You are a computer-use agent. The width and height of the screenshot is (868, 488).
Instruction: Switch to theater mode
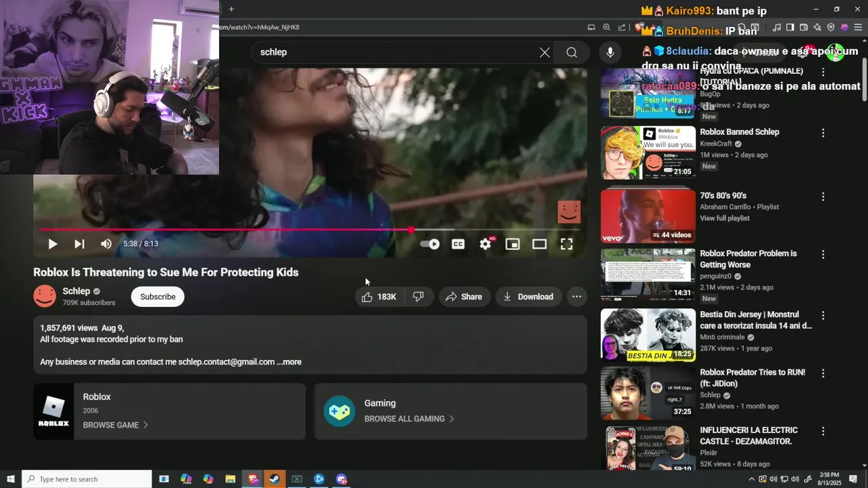tap(540, 244)
